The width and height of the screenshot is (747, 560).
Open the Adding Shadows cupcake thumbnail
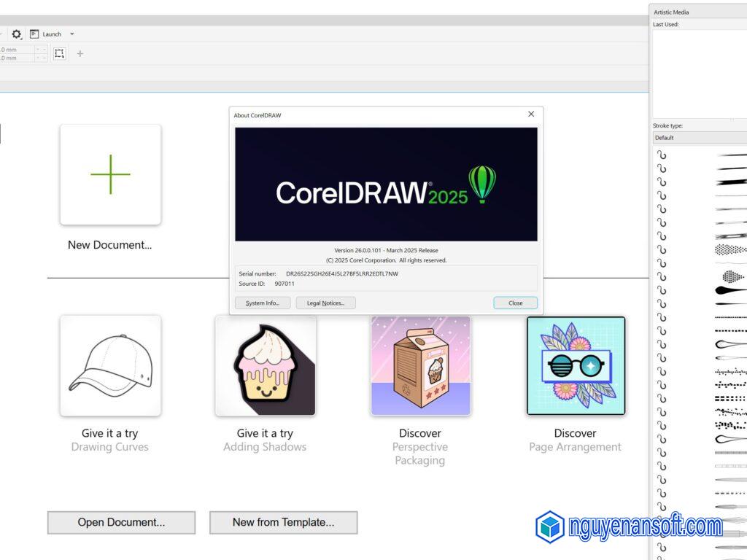(x=266, y=365)
